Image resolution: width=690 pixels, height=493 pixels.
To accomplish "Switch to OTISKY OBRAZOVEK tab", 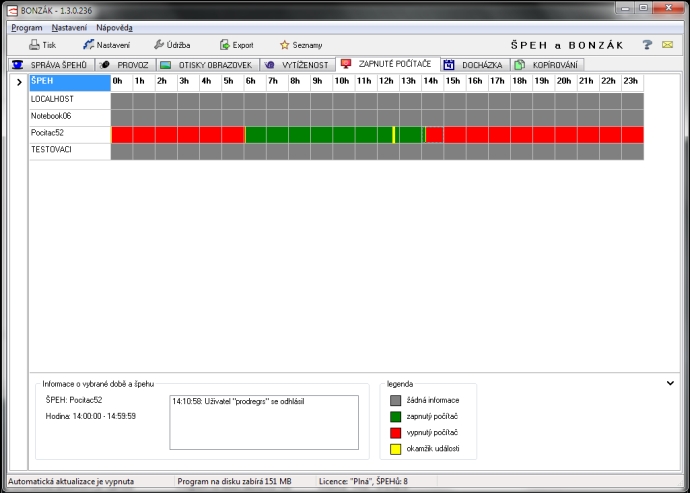I will pyautogui.click(x=208, y=65).
